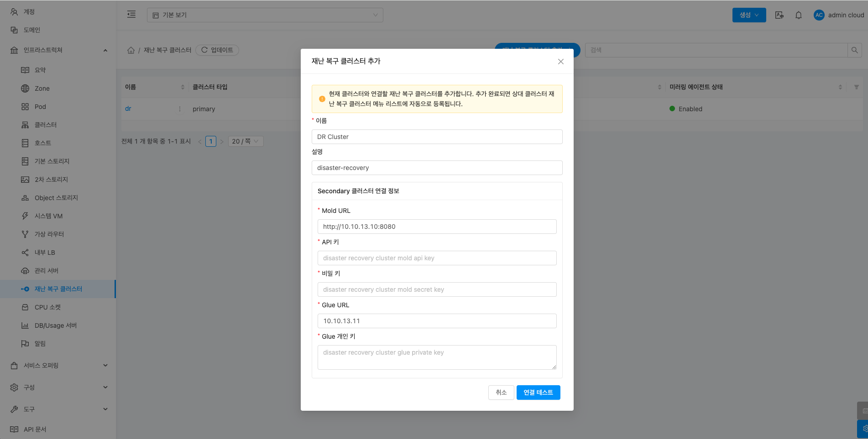Screen dimensions: 868x439
Task: Open the 기본 보기 view dropdown
Action: pyautogui.click(x=265, y=15)
